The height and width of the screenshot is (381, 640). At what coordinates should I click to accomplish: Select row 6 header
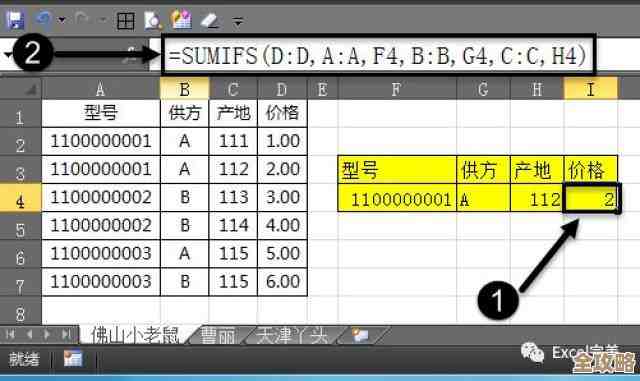pyautogui.click(x=20, y=254)
